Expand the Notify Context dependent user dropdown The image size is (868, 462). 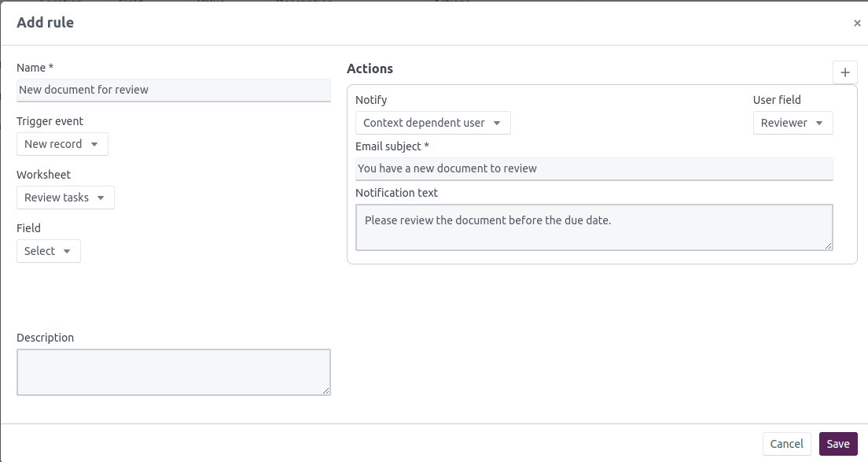pyautogui.click(x=432, y=123)
